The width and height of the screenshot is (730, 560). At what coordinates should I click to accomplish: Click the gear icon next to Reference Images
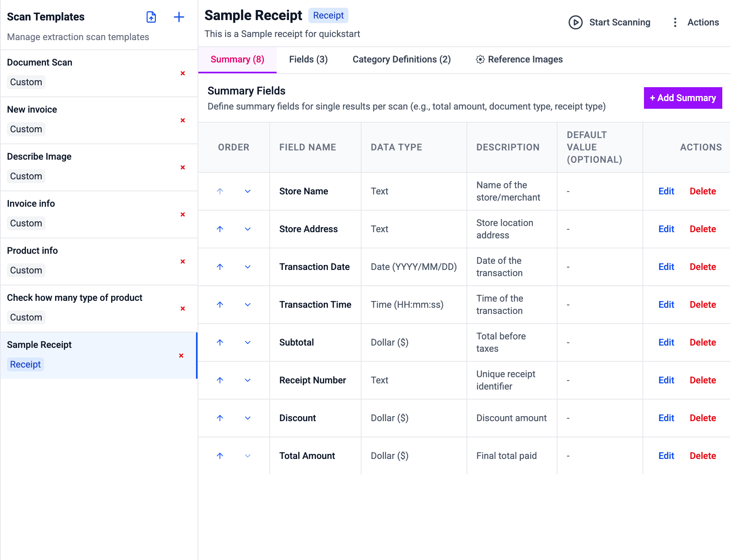(480, 59)
